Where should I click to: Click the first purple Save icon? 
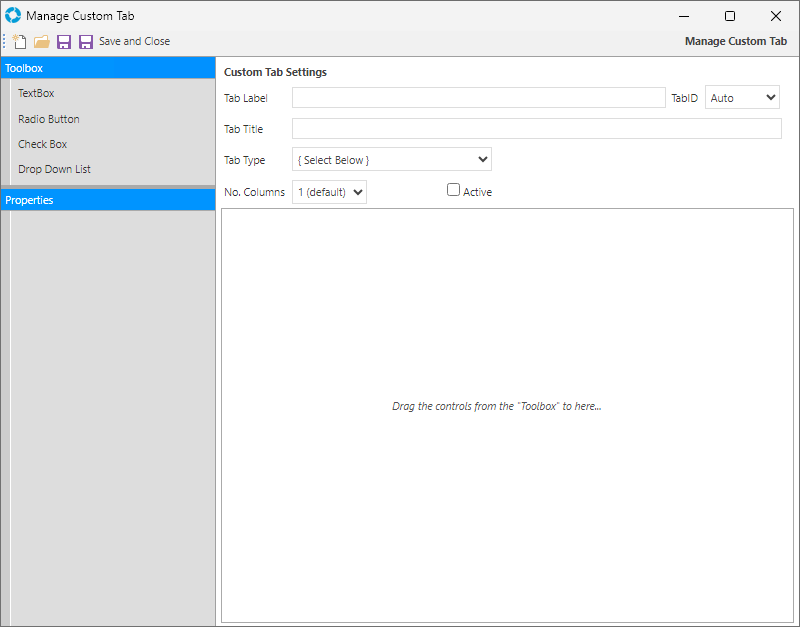click(64, 42)
